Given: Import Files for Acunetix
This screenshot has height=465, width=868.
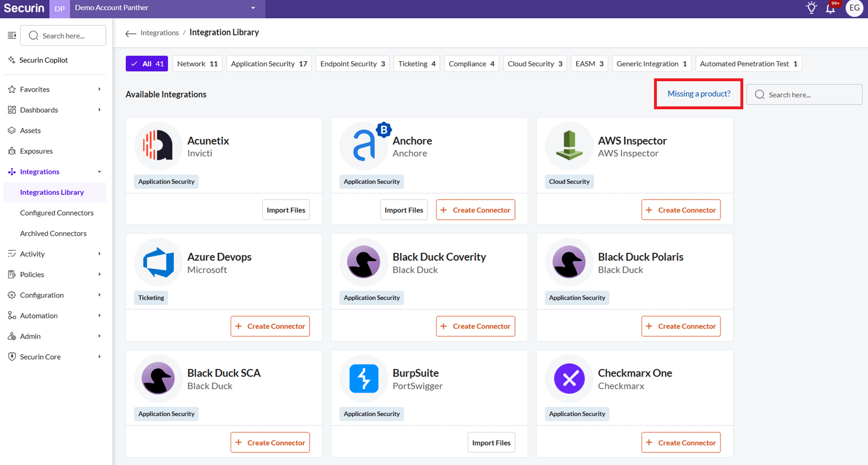Looking at the screenshot, I should point(286,210).
